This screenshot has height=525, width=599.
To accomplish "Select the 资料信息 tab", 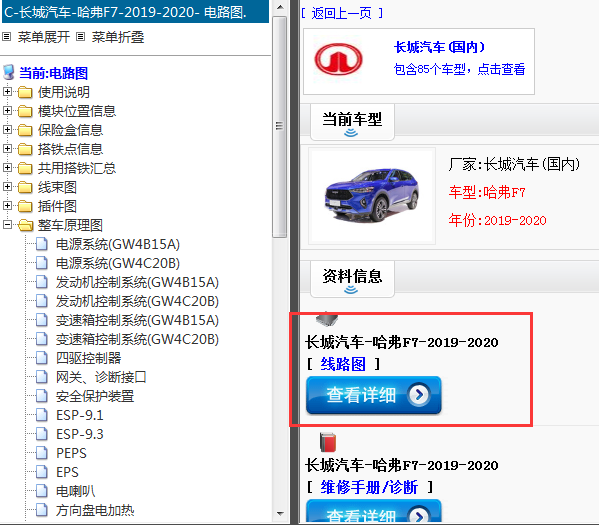I will coord(352,279).
